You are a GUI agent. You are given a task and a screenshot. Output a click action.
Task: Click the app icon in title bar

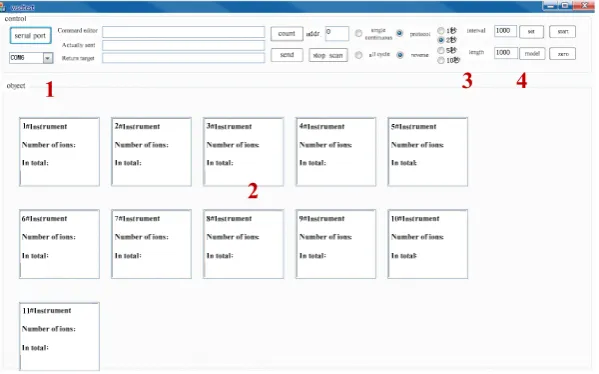click(x=3, y=7)
